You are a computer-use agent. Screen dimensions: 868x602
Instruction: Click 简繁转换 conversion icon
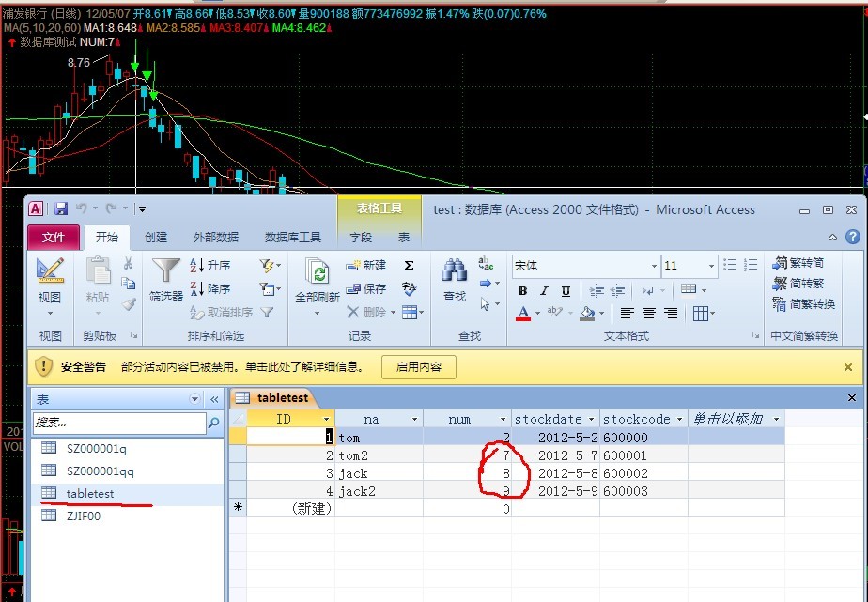pyautogui.click(x=803, y=304)
